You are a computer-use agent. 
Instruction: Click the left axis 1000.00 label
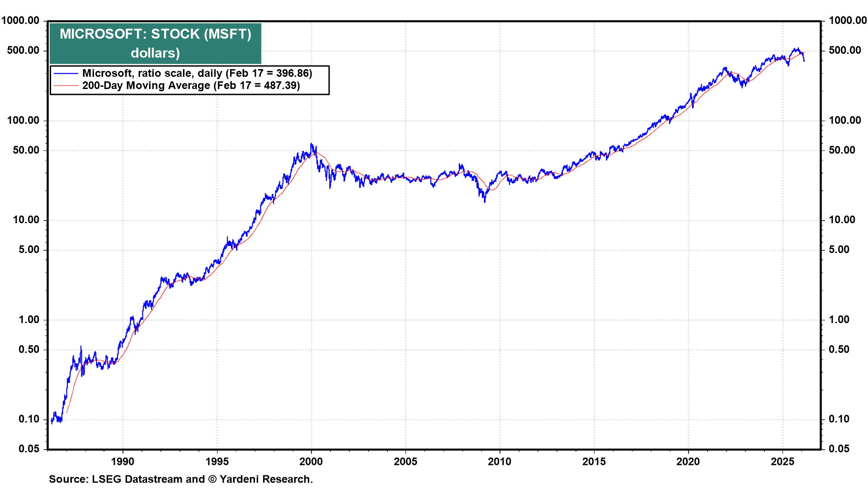click(20, 20)
